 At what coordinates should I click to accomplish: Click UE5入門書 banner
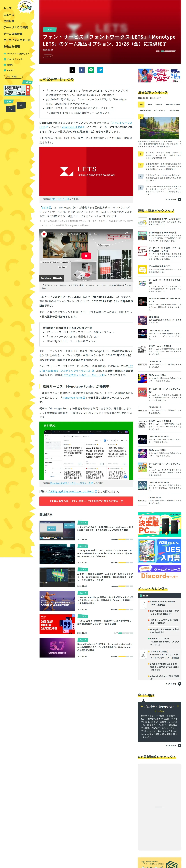click(159, 551)
